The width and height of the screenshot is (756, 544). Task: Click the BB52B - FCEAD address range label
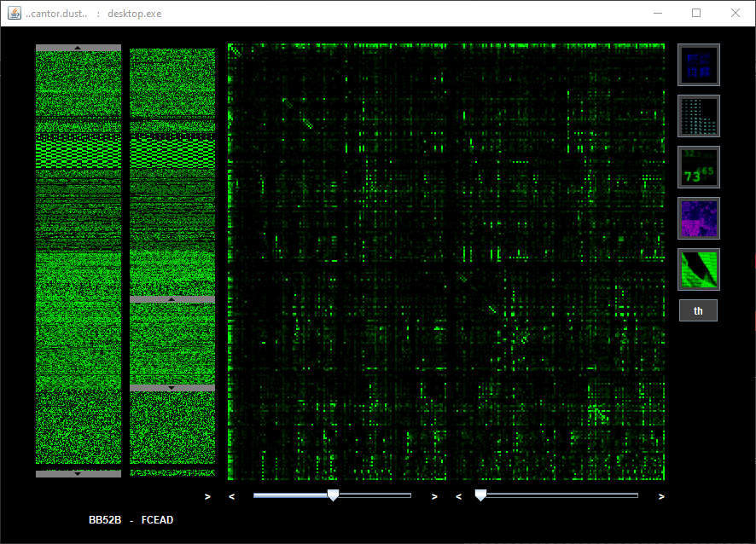pyautogui.click(x=131, y=520)
